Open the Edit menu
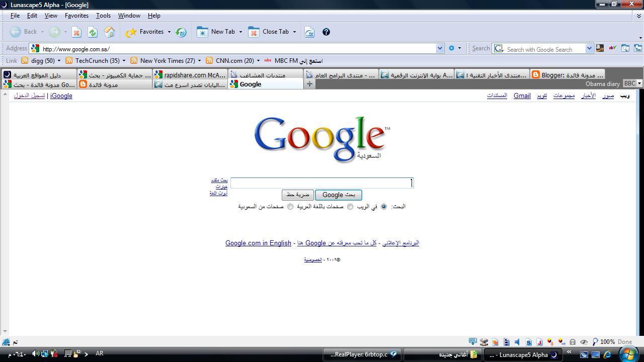The image size is (644, 362). [x=32, y=16]
